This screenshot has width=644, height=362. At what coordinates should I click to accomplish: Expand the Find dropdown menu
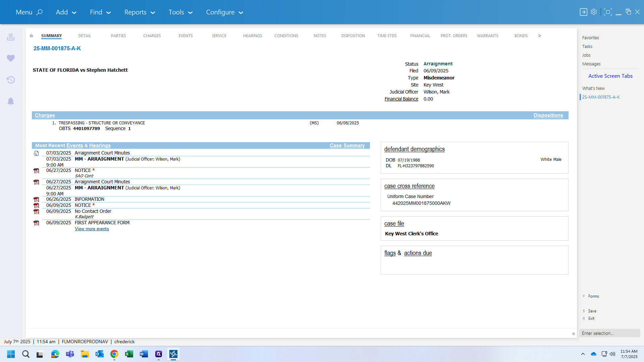[x=100, y=12]
